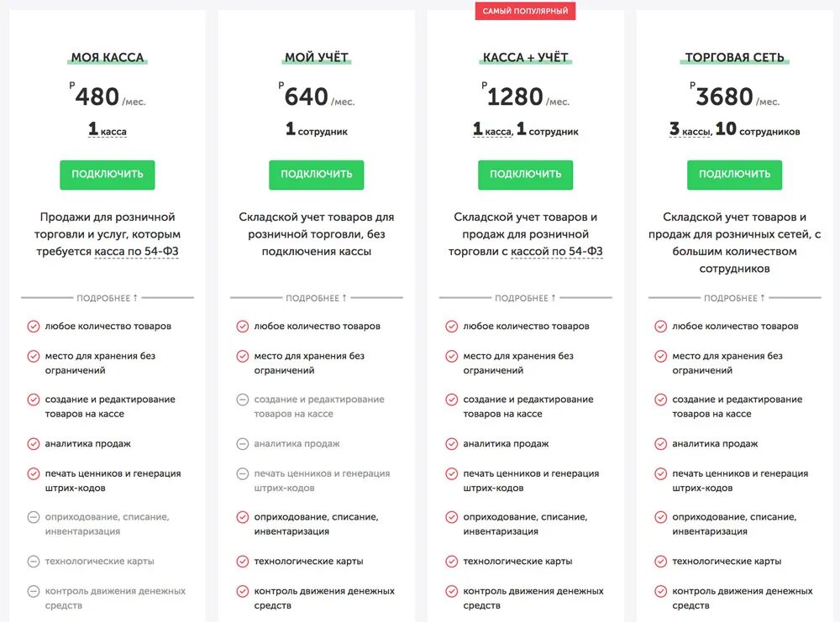Collapse ПОДРОБНЕЕ details in МОЯ КАССА column

[108, 298]
